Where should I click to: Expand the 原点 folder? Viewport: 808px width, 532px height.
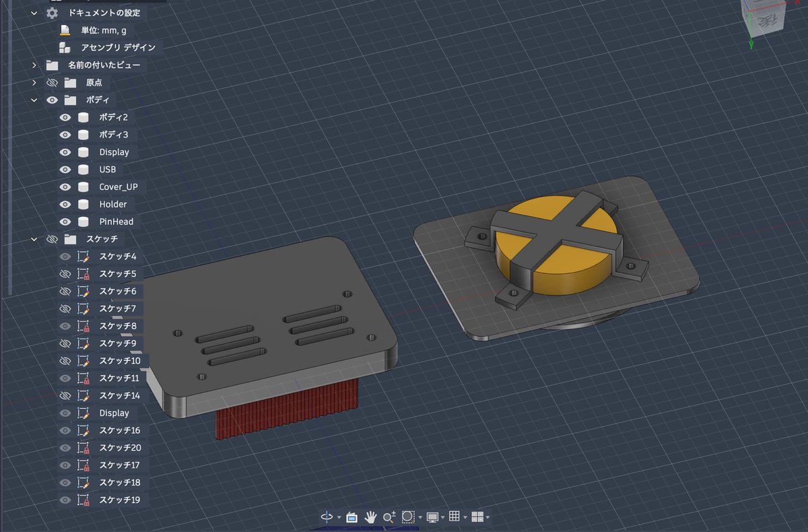(x=34, y=83)
